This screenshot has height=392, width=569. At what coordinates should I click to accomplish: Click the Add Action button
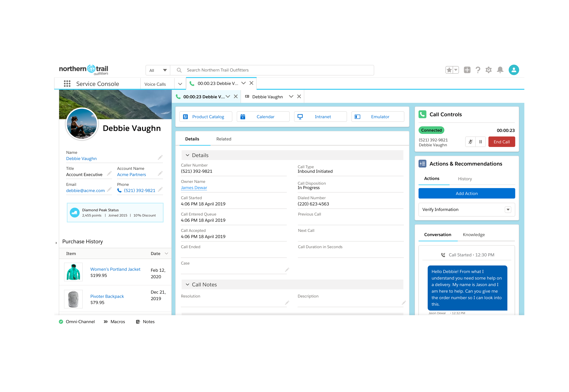coord(467,194)
